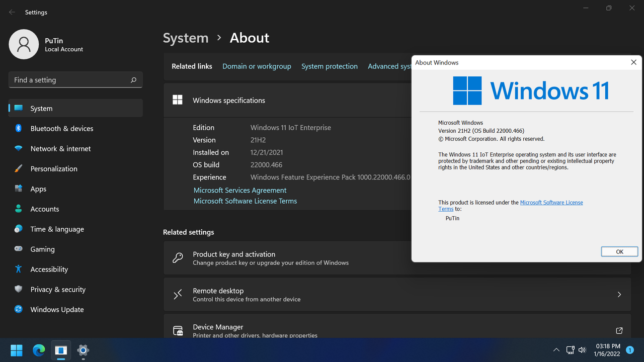Screen dimensions: 644x362
Task: Select the Apps menu item
Action: click(x=38, y=189)
